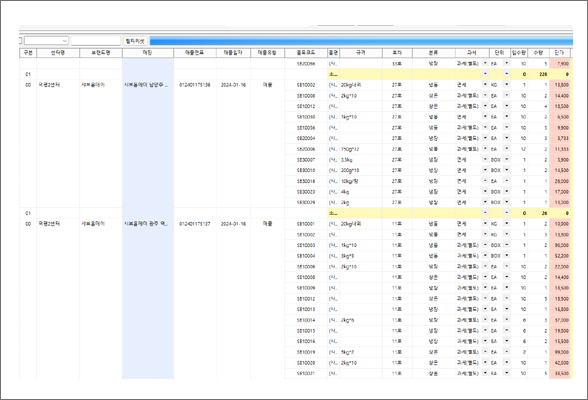Sort by the 구분 column header
588x400 pixels.
[x=28, y=53]
